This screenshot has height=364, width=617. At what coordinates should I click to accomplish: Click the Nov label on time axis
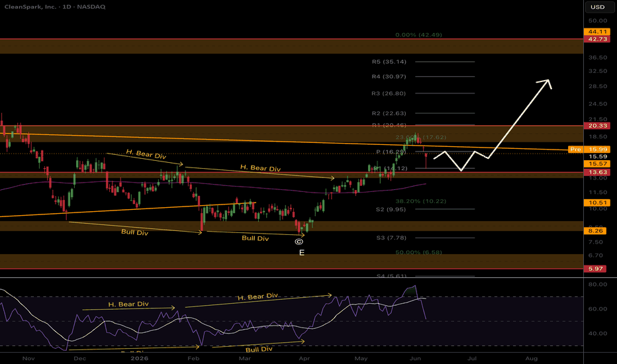[28, 359]
